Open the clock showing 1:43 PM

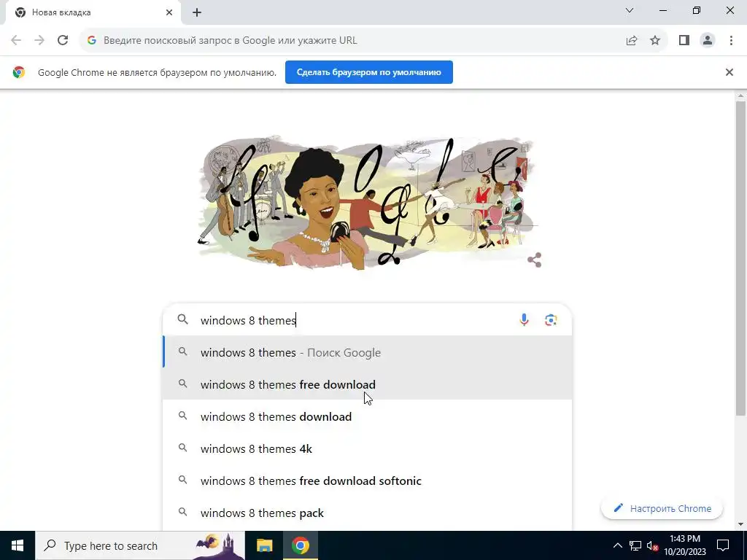tap(685, 545)
